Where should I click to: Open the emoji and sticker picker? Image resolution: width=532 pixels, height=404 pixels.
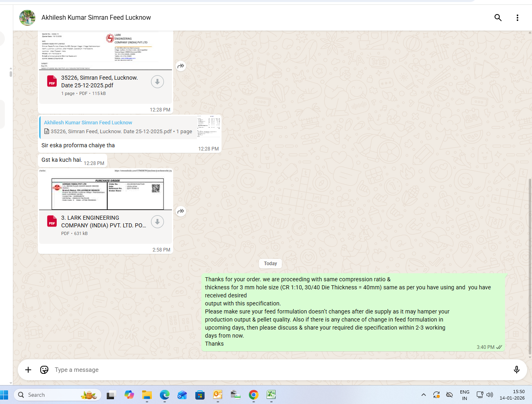(x=44, y=370)
